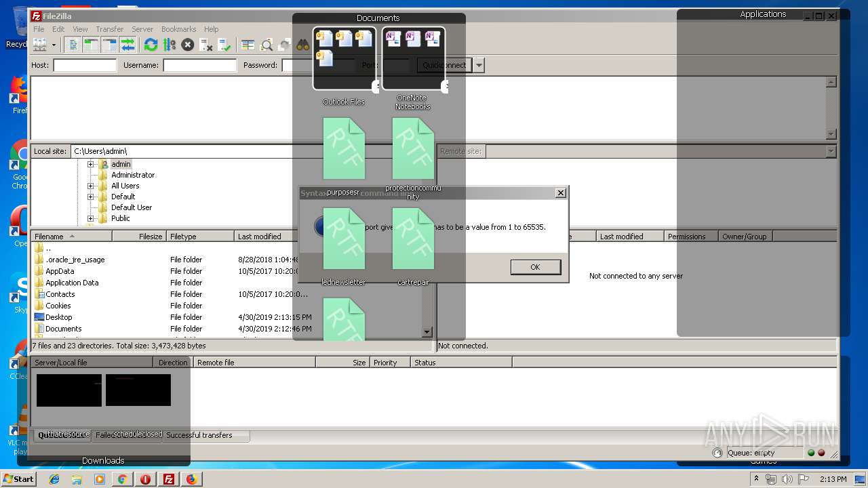This screenshot has width=868, height=488.
Task: Toggle processing of the transfer queue
Action: pos(169,45)
